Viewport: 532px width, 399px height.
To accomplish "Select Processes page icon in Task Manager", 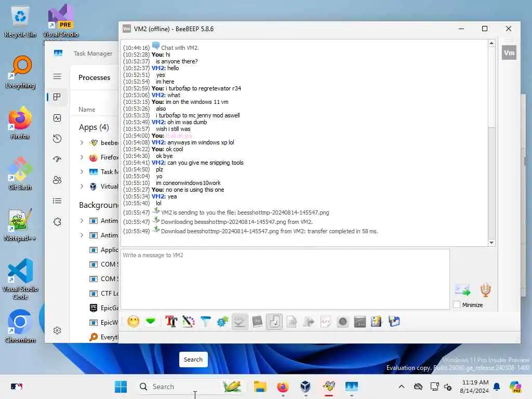I will 57,97.
